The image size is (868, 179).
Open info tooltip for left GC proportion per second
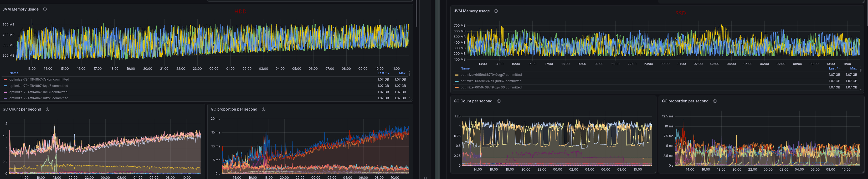pyautogui.click(x=264, y=109)
